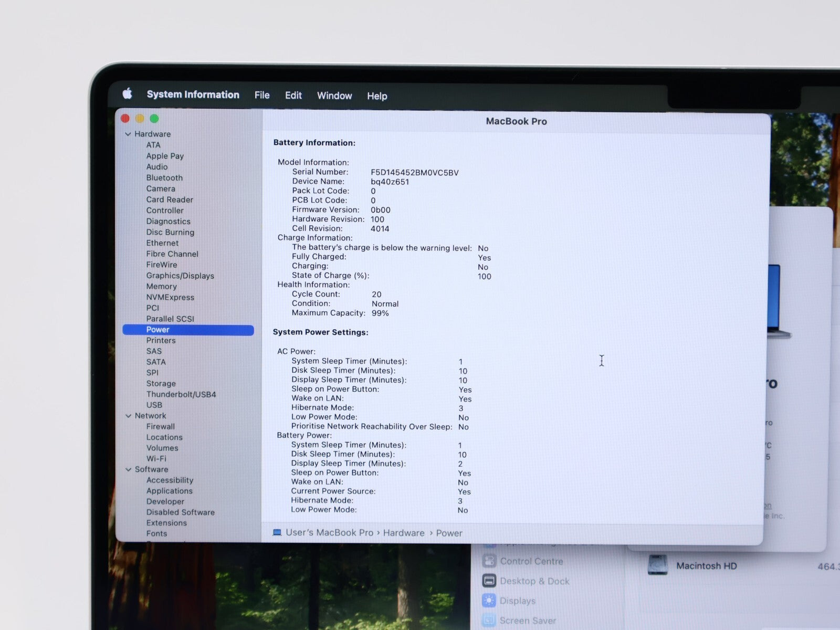Collapse the Hardware section
Screen dimensions: 840x630
pyautogui.click(x=128, y=134)
